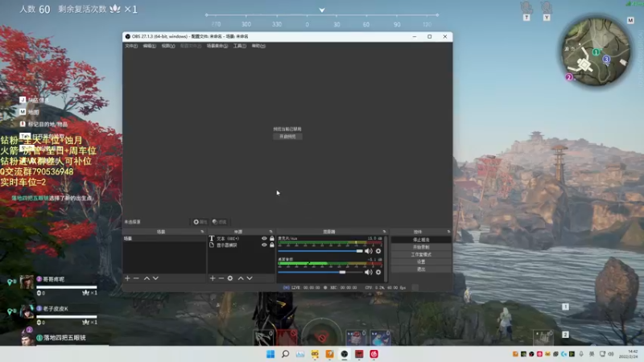This screenshot has height=362, width=644.
Task: Open Windows taskbar search
Action: point(286,354)
